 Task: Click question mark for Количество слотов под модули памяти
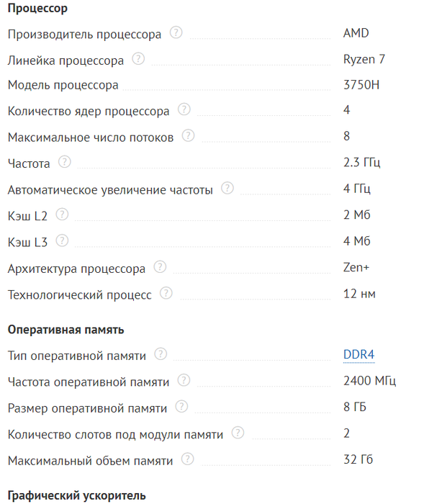(x=238, y=433)
